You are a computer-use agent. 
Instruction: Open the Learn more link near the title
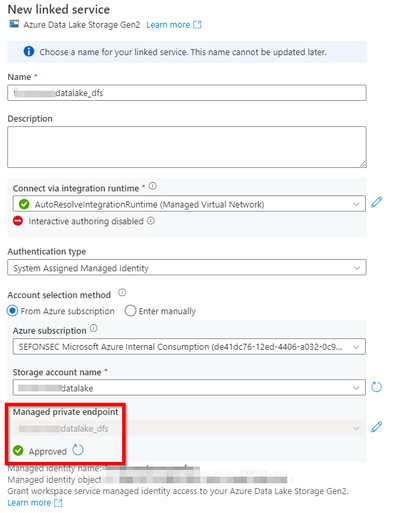(x=168, y=25)
